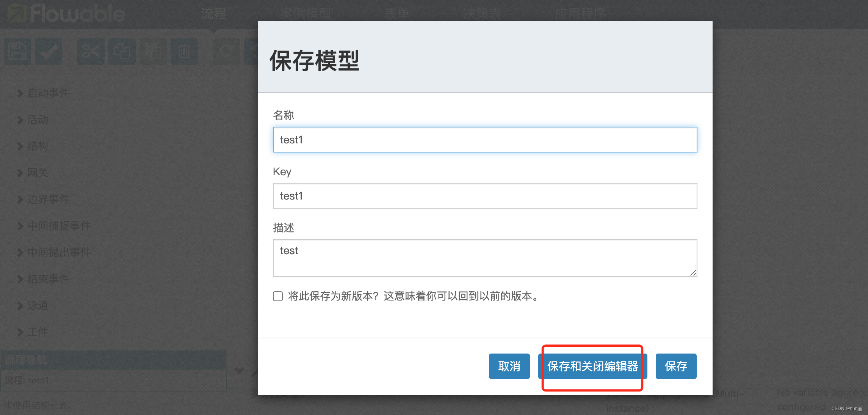Click the Flowable logo
Image resolution: width=868 pixels, height=415 pixels.
tap(66, 14)
